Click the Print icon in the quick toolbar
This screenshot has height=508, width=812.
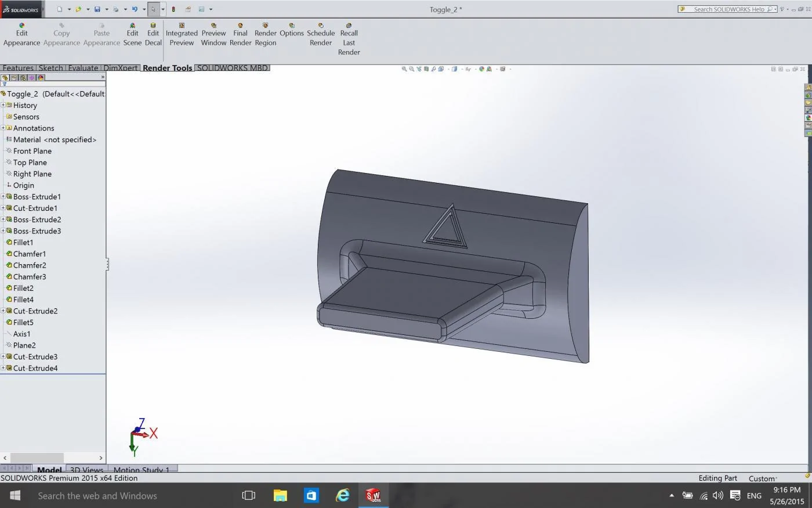point(116,9)
